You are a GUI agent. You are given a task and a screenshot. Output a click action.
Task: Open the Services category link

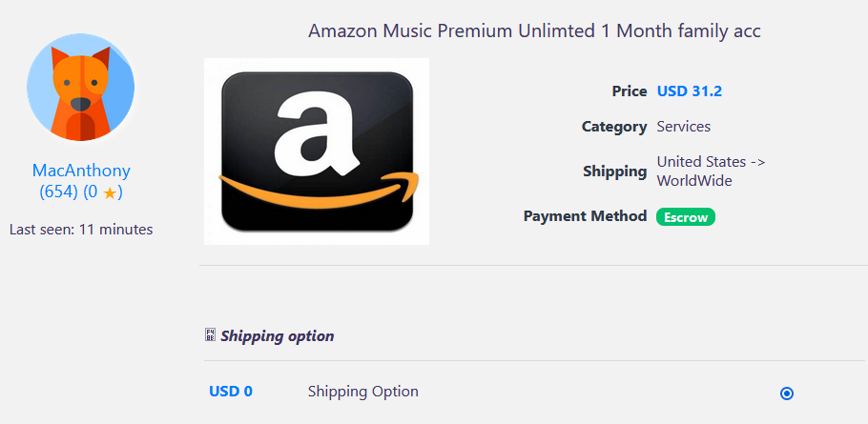(683, 126)
